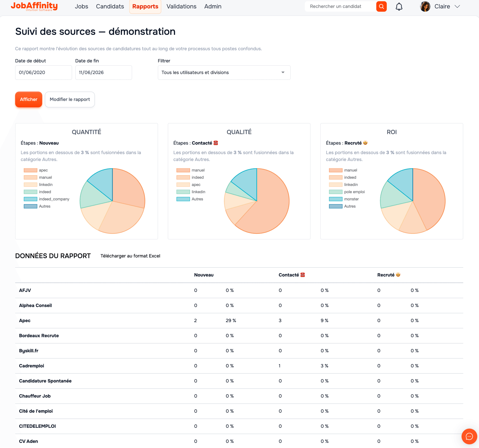Screen dimensions: 479x448
Task: Click the 29 % value in Apec row
Action: pos(231,320)
